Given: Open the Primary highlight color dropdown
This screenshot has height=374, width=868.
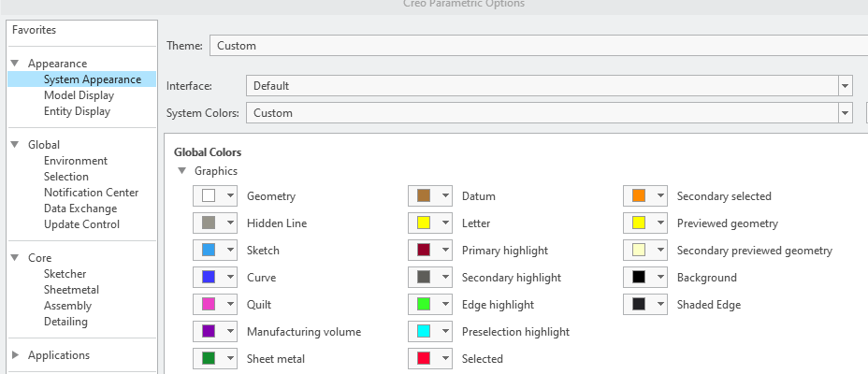Looking at the screenshot, I should tap(444, 251).
